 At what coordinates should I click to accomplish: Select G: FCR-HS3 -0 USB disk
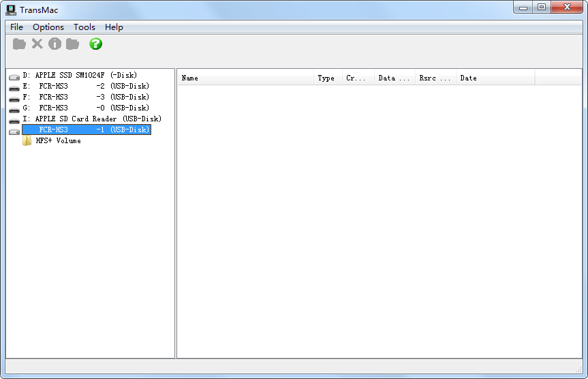tap(86, 108)
